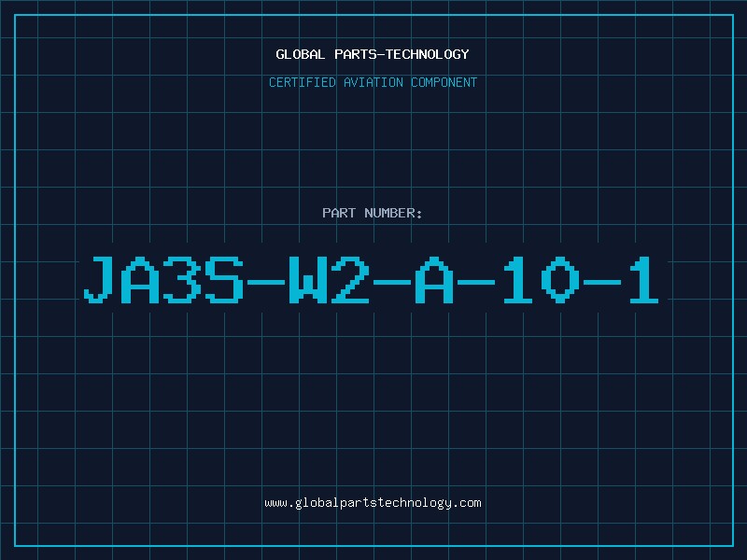The image size is (747, 560).
Task: Click the 'GLOBAL PARTS-TECHNOLOGY' company title
Action: [373, 54]
